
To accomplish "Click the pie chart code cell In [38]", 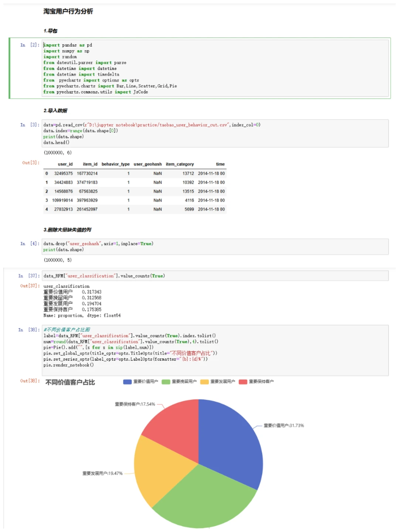I will point(215,350).
